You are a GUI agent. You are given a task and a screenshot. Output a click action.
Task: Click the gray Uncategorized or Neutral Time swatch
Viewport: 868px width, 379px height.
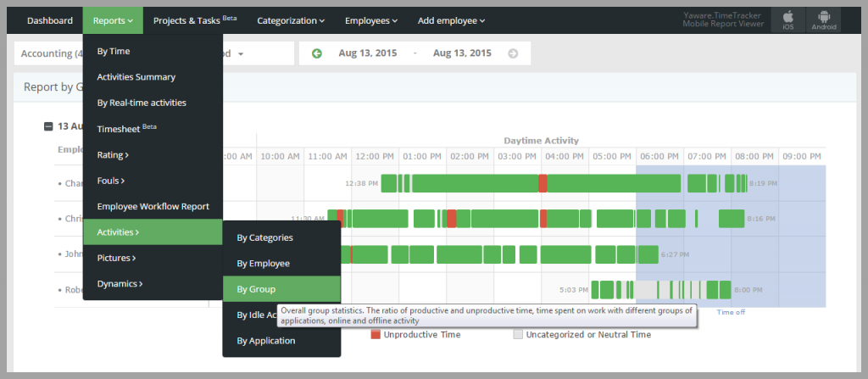pos(518,334)
